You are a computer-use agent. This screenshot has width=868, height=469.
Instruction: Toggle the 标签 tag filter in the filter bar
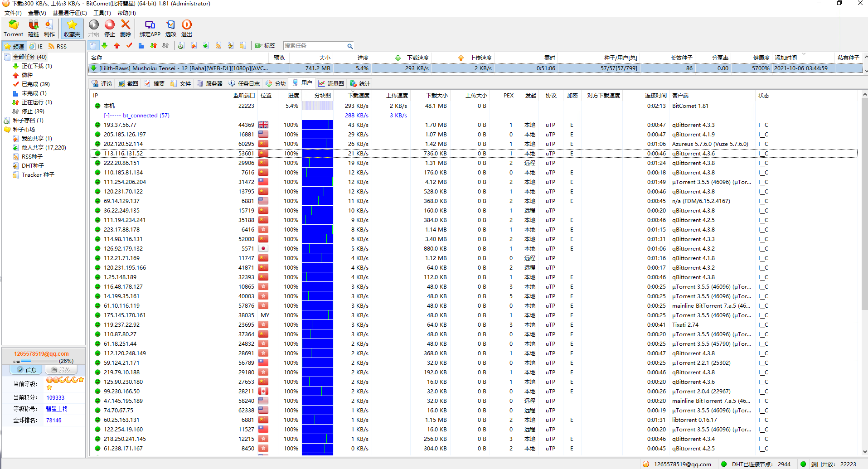coord(265,46)
